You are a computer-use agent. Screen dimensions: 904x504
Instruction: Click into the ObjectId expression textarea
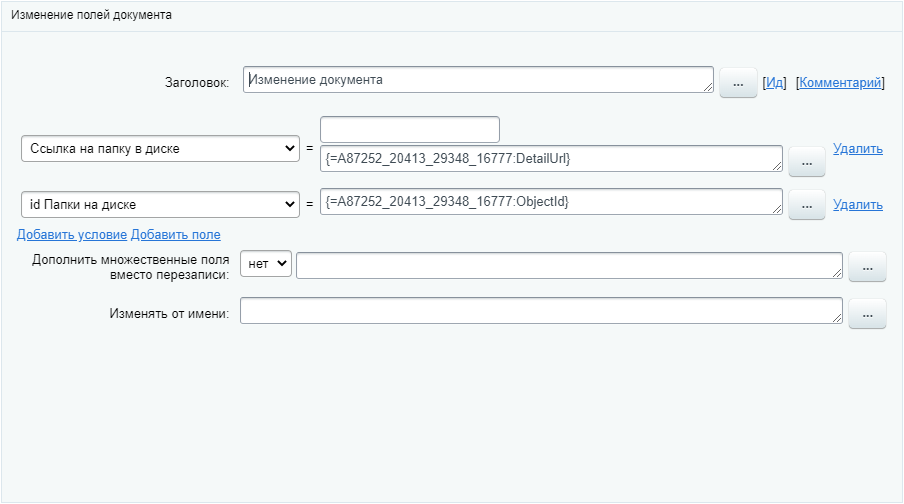click(550, 201)
